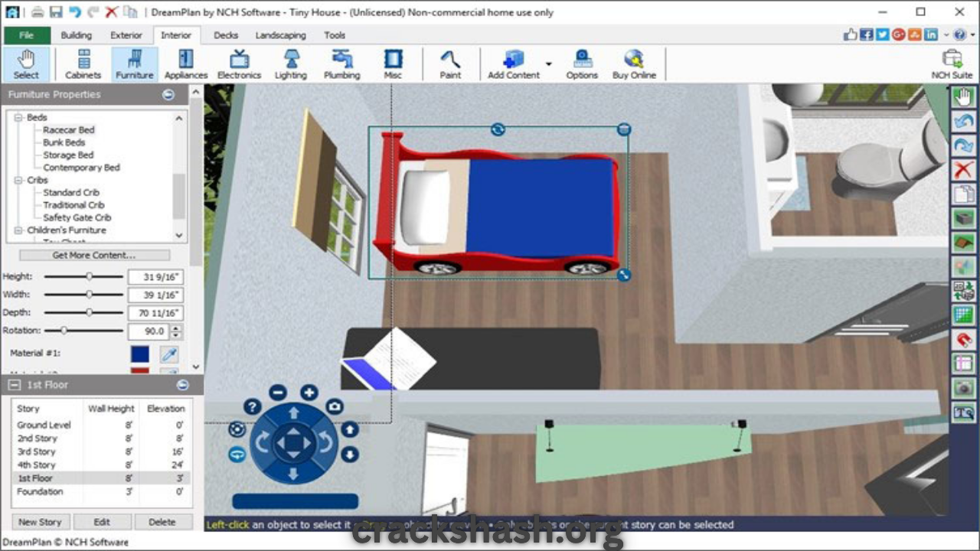The image size is (980, 551).
Task: Open the NCH Suite
Action: 952,64
